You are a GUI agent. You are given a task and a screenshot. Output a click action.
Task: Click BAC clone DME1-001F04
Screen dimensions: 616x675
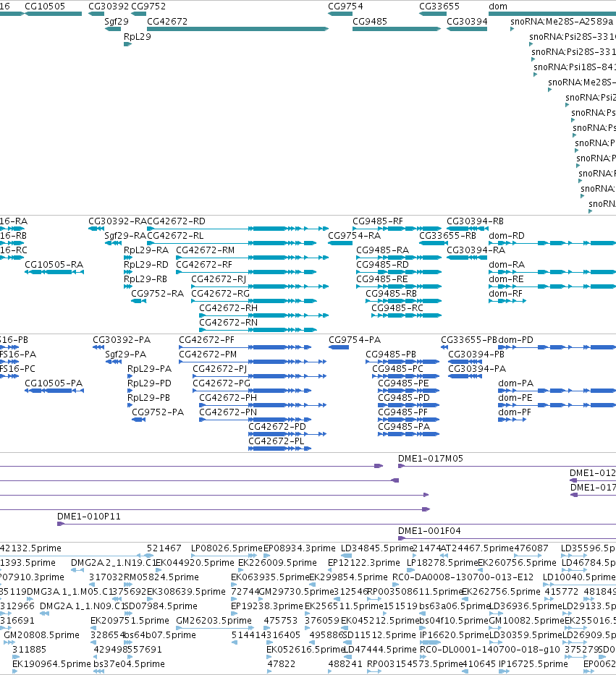(x=507, y=538)
